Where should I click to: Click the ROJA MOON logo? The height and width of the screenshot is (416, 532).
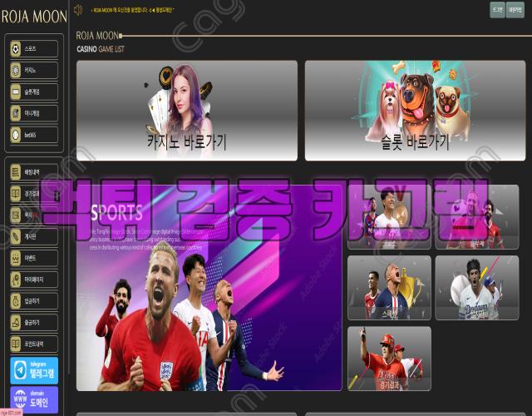coord(34,17)
